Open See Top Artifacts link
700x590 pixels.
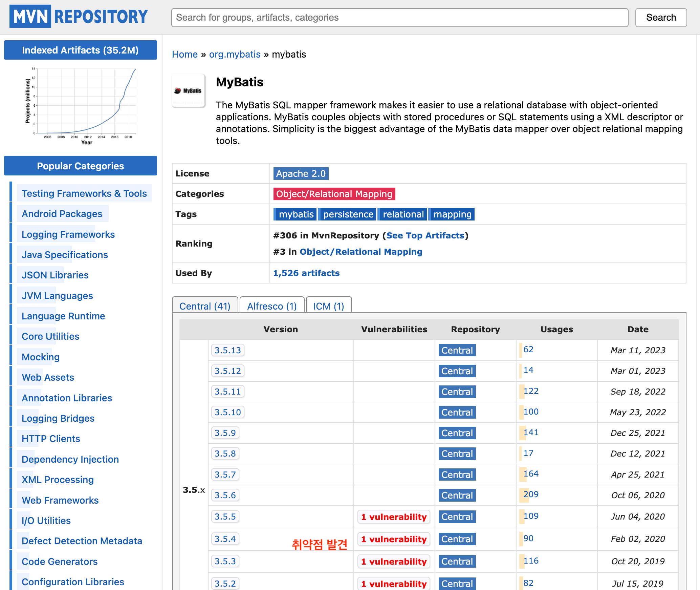(x=425, y=236)
